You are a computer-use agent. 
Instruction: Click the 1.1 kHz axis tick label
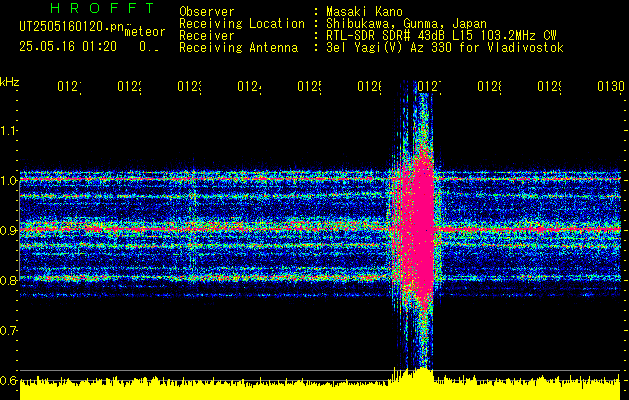pos(8,130)
